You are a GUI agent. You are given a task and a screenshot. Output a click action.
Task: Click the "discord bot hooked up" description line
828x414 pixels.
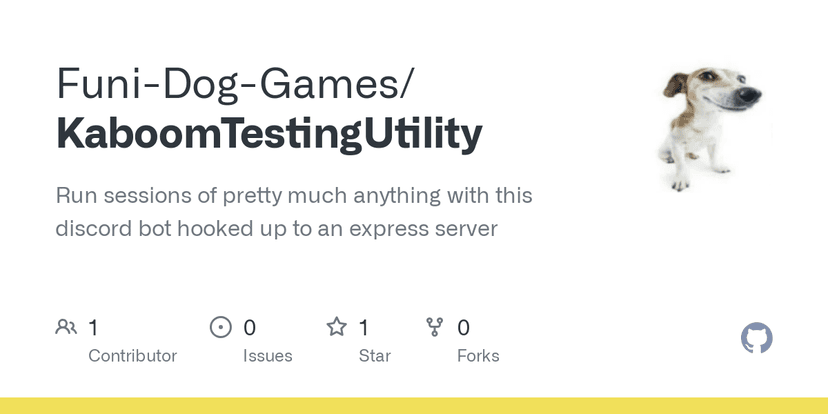(276, 228)
